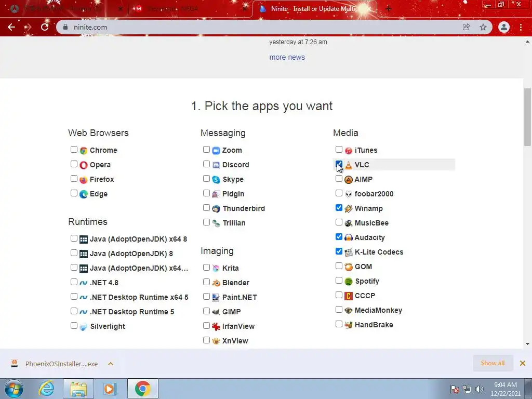532x399 pixels.
Task: Uncheck the Winamp checkbox
Action: [339, 208]
